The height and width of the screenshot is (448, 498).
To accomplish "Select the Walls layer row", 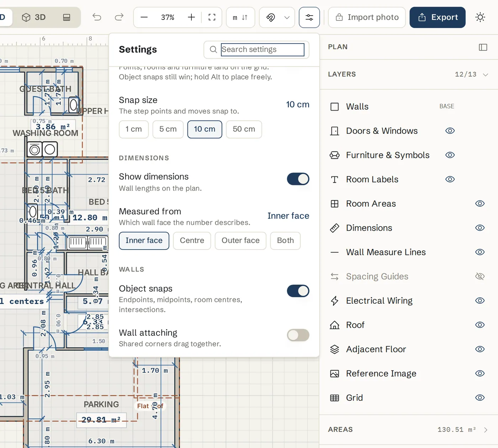I will 408,107.
